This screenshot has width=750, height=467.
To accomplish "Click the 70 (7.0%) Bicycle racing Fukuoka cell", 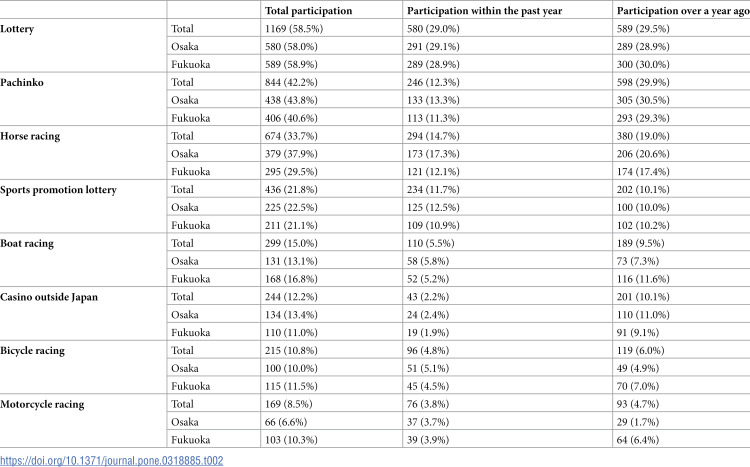I will 638,386.
